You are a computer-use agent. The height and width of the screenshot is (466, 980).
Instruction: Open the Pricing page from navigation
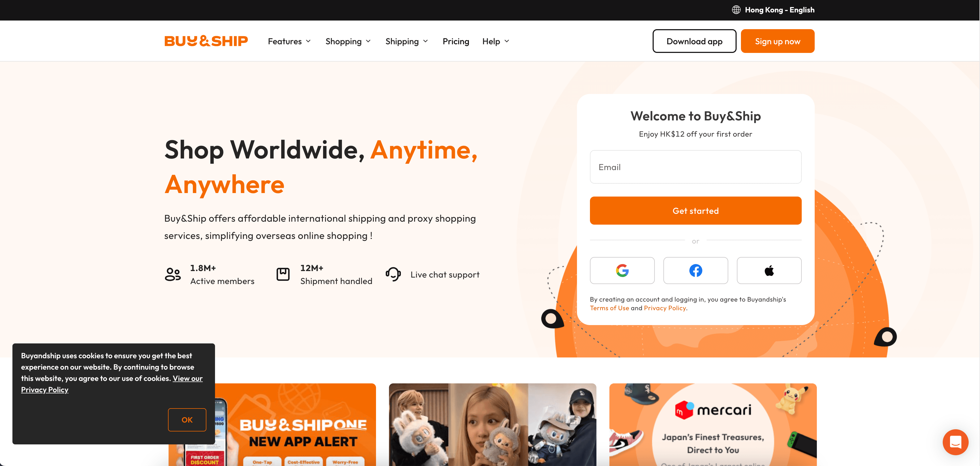(x=456, y=41)
